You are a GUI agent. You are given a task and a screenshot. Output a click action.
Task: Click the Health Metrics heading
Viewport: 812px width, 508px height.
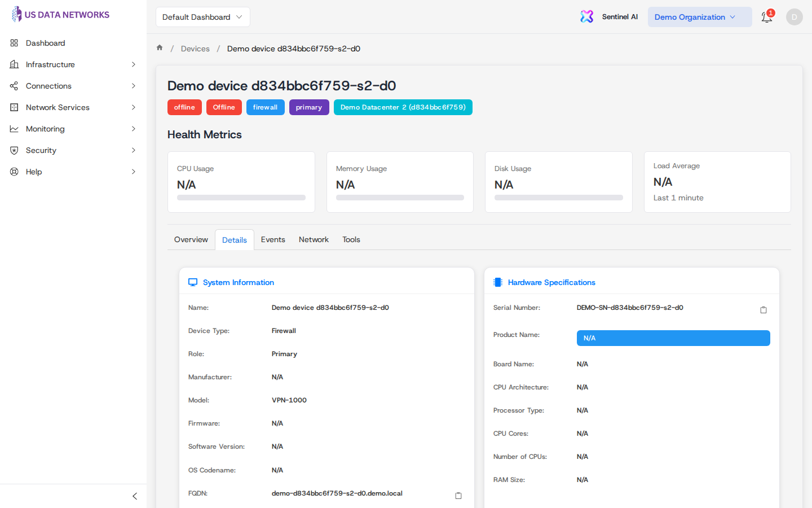[x=205, y=134]
